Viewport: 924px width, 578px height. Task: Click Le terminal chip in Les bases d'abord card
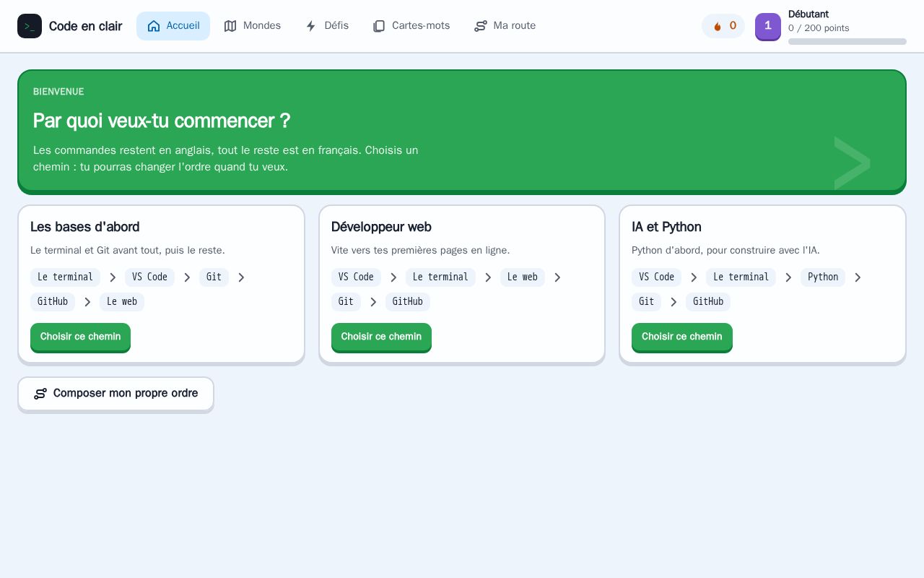pyautogui.click(x=65, y=277)
